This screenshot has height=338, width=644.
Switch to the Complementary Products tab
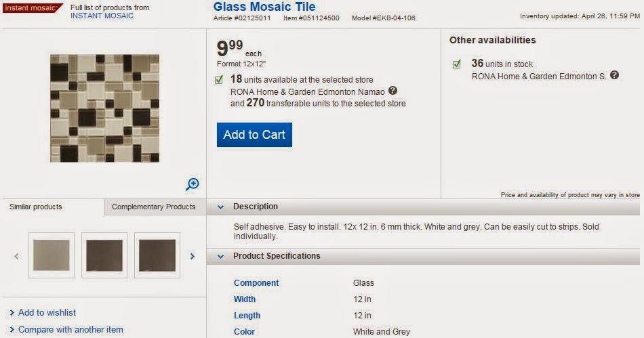coord(153,207)
